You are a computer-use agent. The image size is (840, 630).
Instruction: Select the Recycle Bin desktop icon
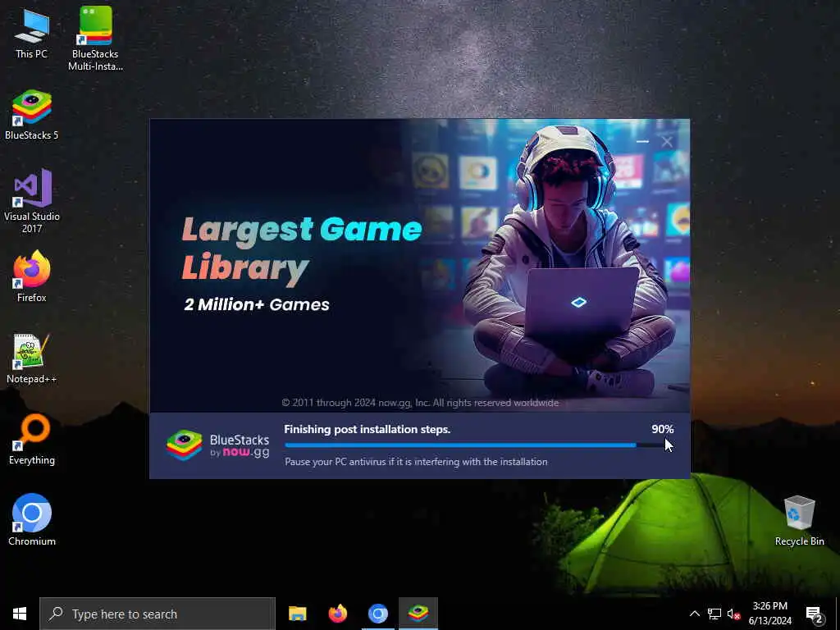[799, 521]
